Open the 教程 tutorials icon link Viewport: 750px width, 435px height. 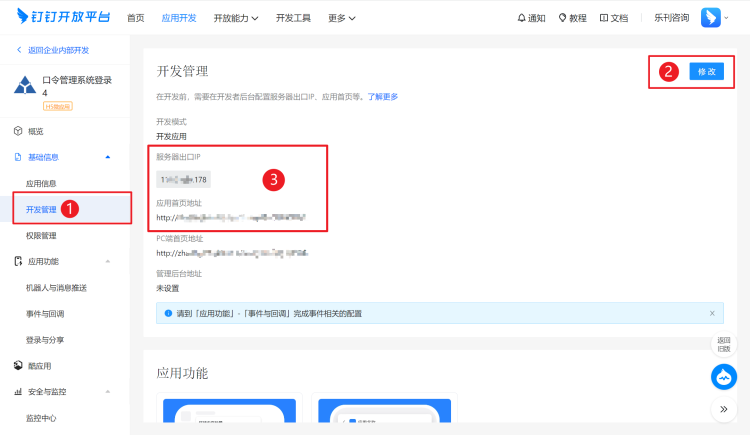(572, 18)
